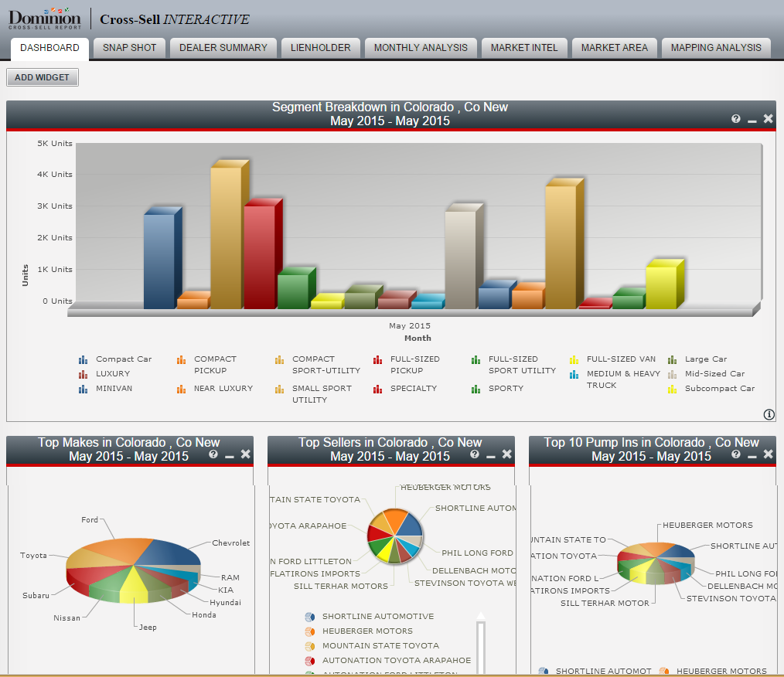The height and width of the screenshot is (677, 784).
Task: Click the ADD WIDGET button
Action: coord(42,77)
